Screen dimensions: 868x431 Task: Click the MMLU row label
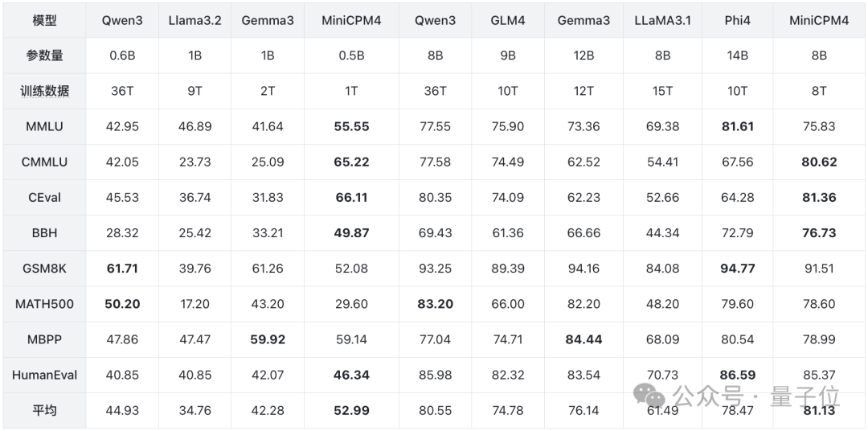44,127
